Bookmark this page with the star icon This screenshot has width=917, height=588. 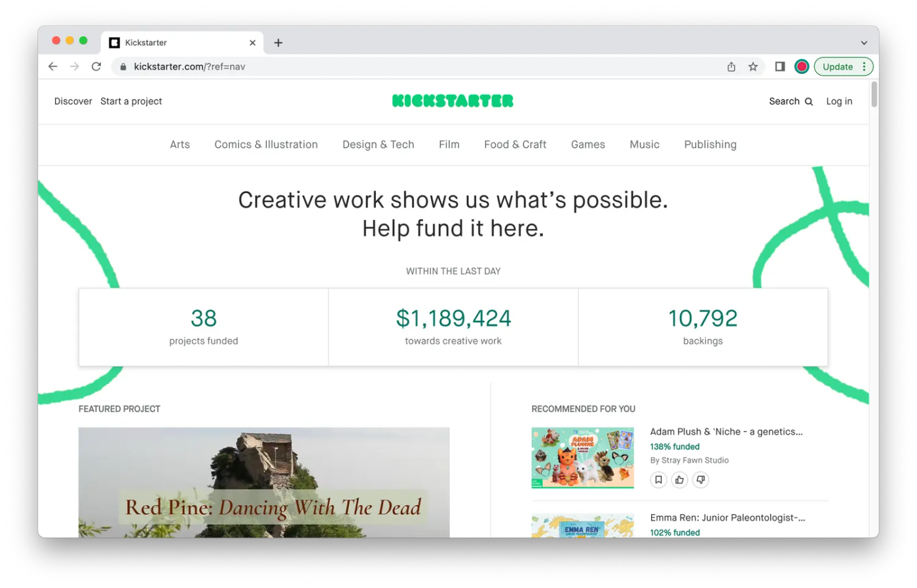753,67
